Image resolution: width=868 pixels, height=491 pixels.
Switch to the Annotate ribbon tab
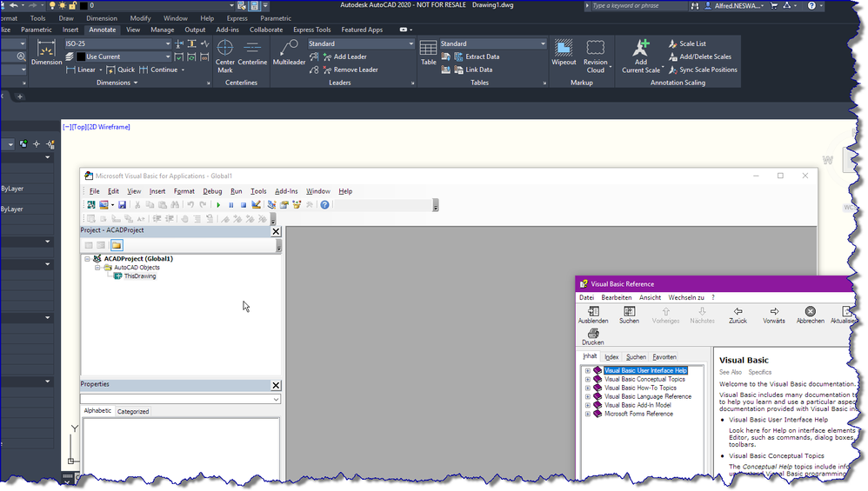pyautogui.click(x=103, y=30)
